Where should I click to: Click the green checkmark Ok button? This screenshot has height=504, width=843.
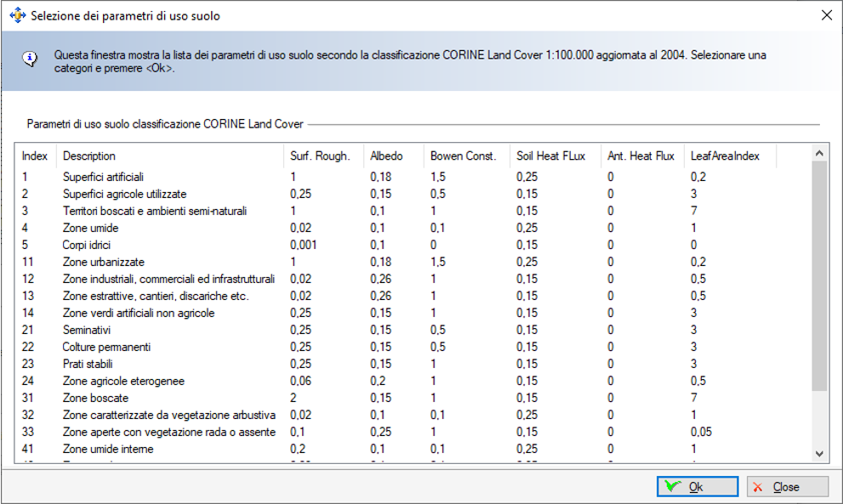pyautogui.click(x=697, y=487)
